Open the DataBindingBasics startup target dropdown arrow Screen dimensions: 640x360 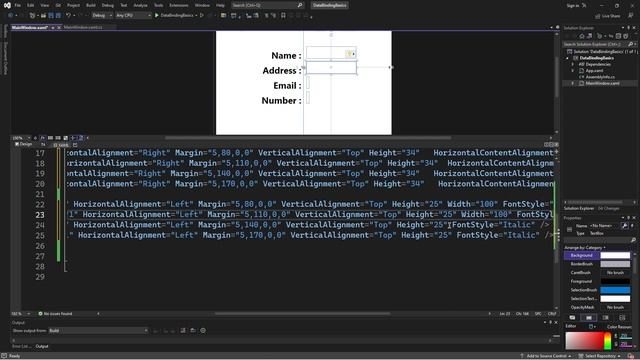tap(196, 15)
